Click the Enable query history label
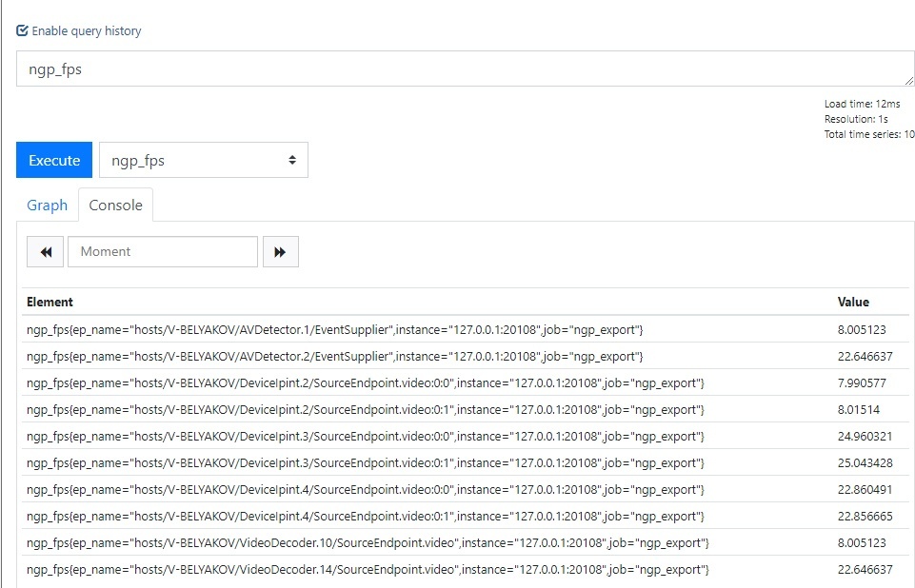Image resolution: width=915 pixels, height=588 pixels. tap(87, 30)
